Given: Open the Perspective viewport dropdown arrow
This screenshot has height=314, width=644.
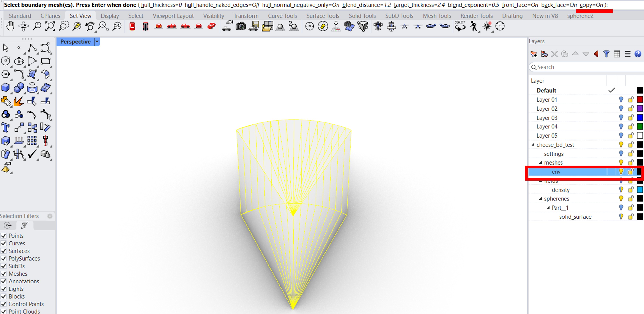Looking at the screenshot, I should 97,42.
